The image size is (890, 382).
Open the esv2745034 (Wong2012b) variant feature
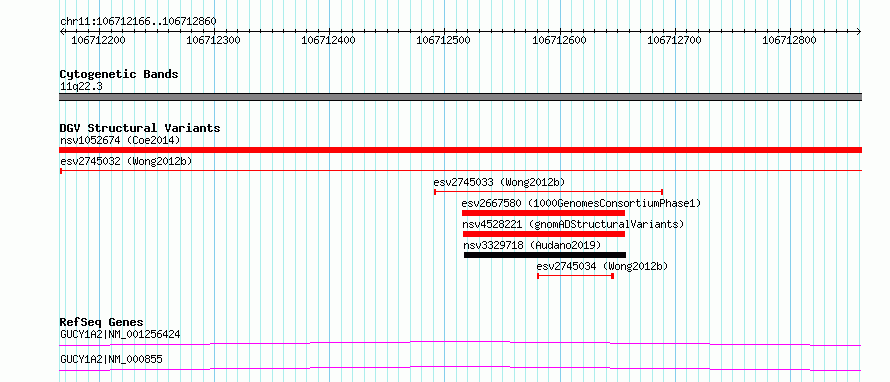coord(575,276)
